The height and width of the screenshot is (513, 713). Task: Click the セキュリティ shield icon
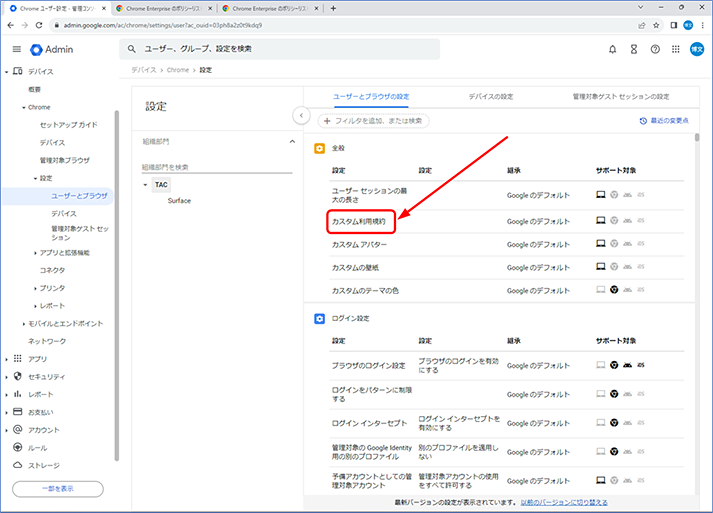tap(18, 376)
